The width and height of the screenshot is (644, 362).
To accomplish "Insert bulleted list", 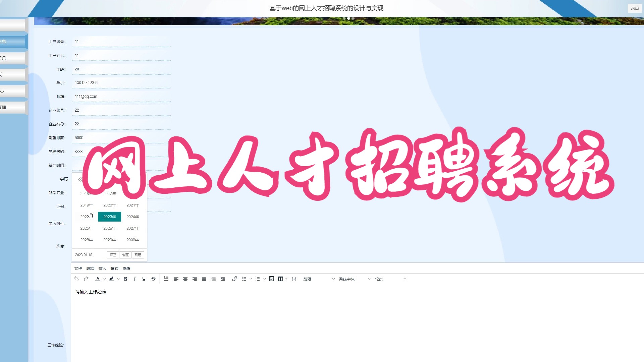I will [244, 279].
